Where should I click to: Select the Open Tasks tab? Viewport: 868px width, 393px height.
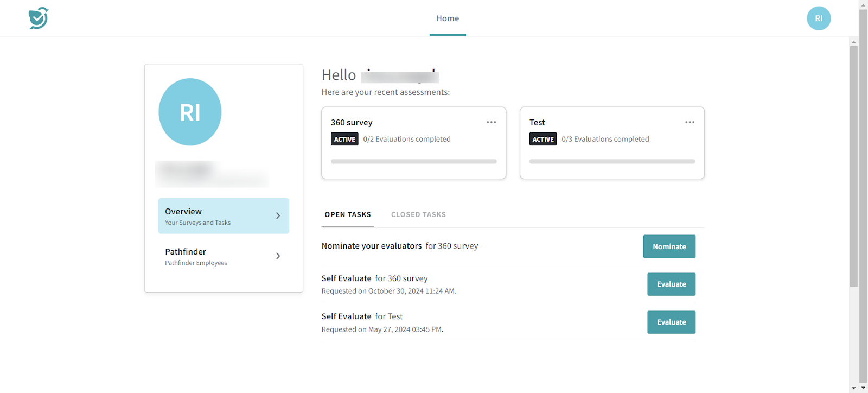click(x=348, y=215)
